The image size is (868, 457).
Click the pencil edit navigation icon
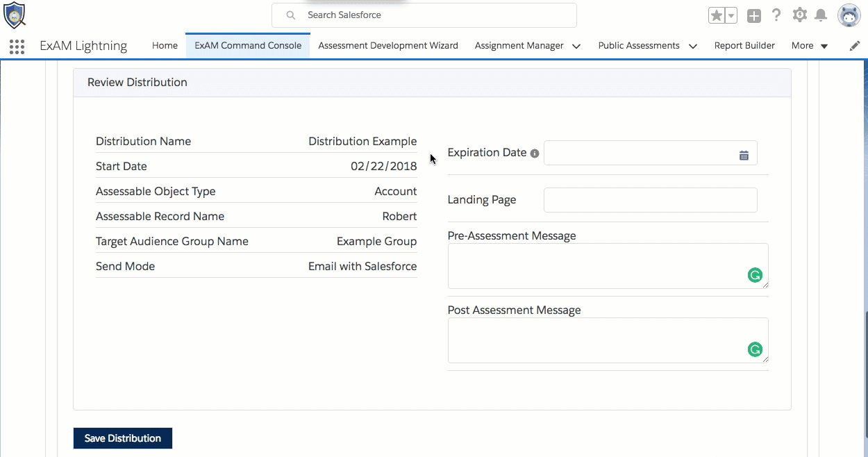click(x=855, y=46)
